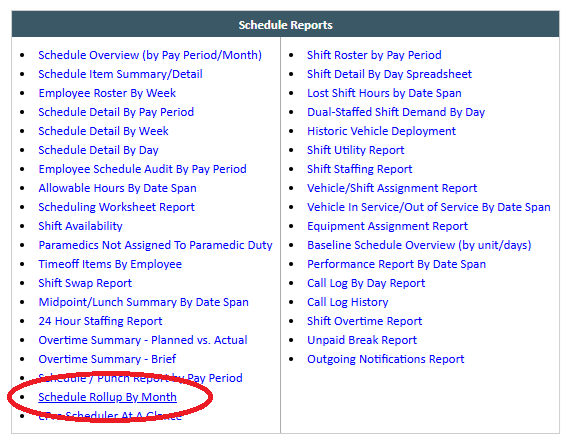This screenshot has width=578, height=447.
Task: Open Shift Roster by Pay Period
Action: [374, 55]
